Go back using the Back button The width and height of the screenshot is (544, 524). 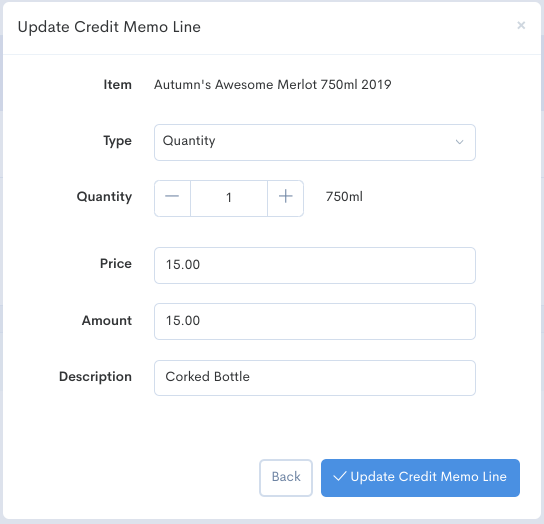pos(286,477)
